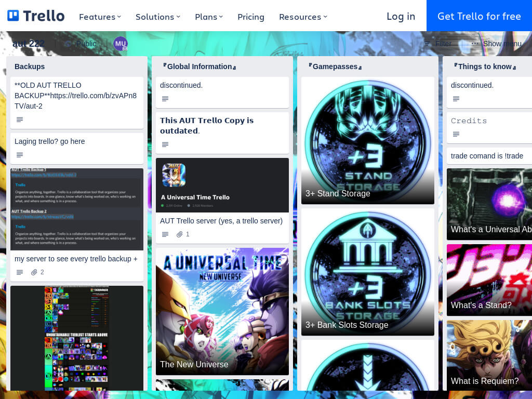Open the What is Requiem? card
Screen dimensions: 532x399
[489, 355]
